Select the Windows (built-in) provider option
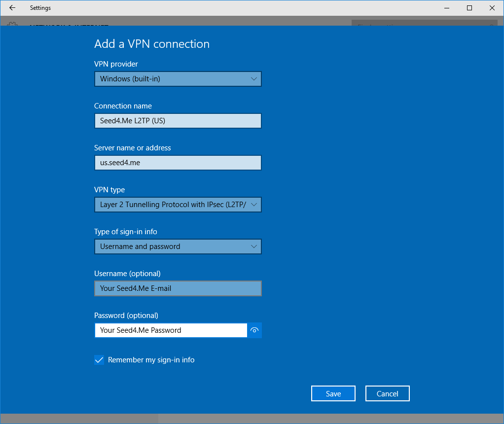Image resolution: width=504 pixels, height=424 pixels. (178, 79)
